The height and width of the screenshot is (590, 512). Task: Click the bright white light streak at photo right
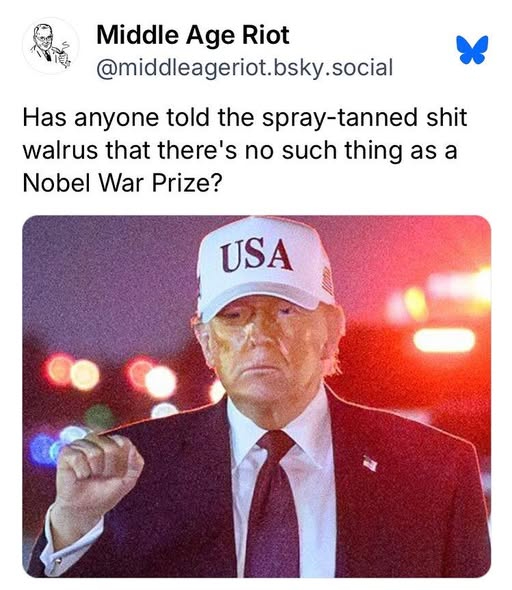coord(445,340)
